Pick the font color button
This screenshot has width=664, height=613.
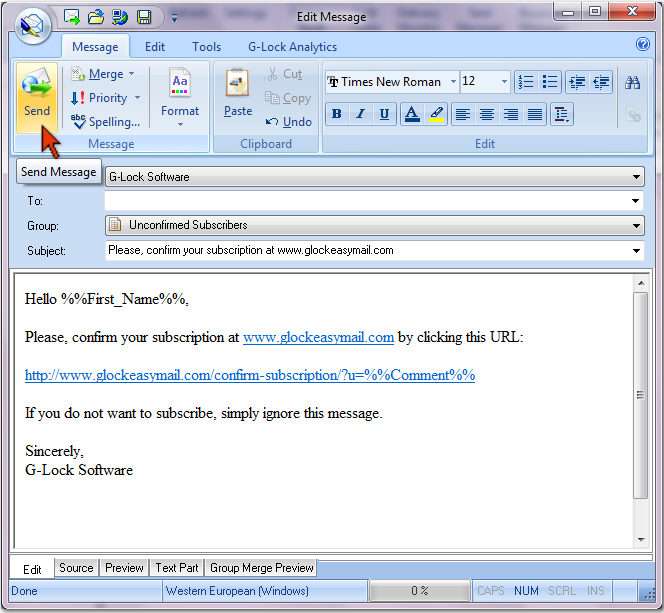(x=412, y=114)
